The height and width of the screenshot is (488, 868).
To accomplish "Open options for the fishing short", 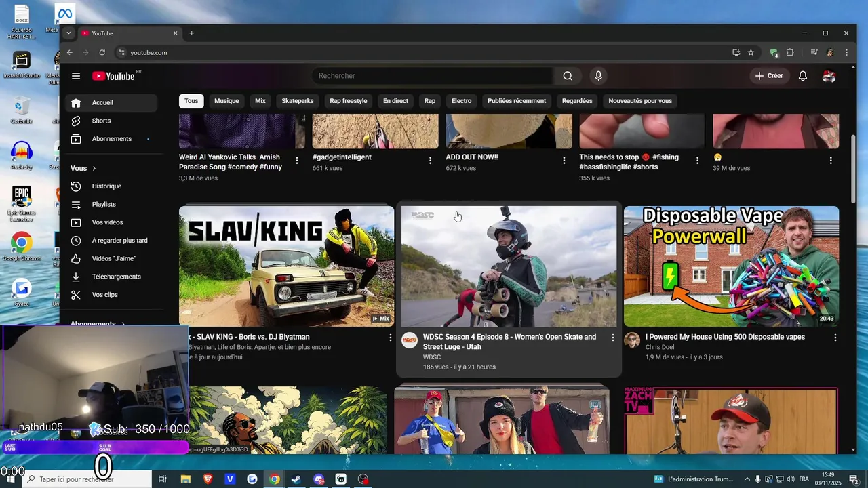I will pos(697,161).
